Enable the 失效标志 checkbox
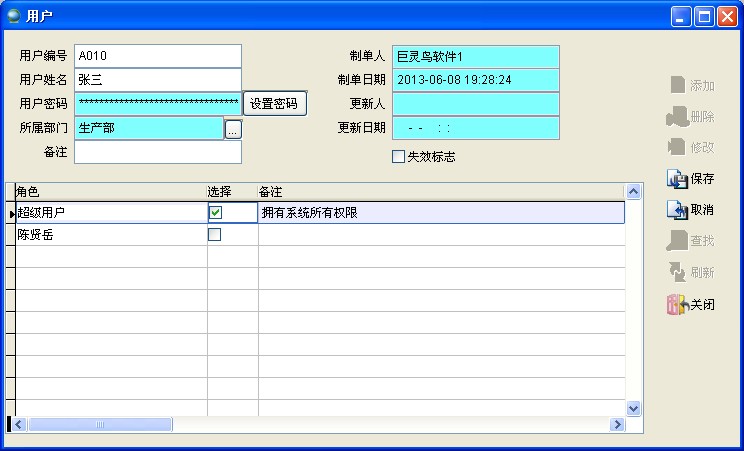The width and height of the screenshot is (744, 451). point(398,157)
